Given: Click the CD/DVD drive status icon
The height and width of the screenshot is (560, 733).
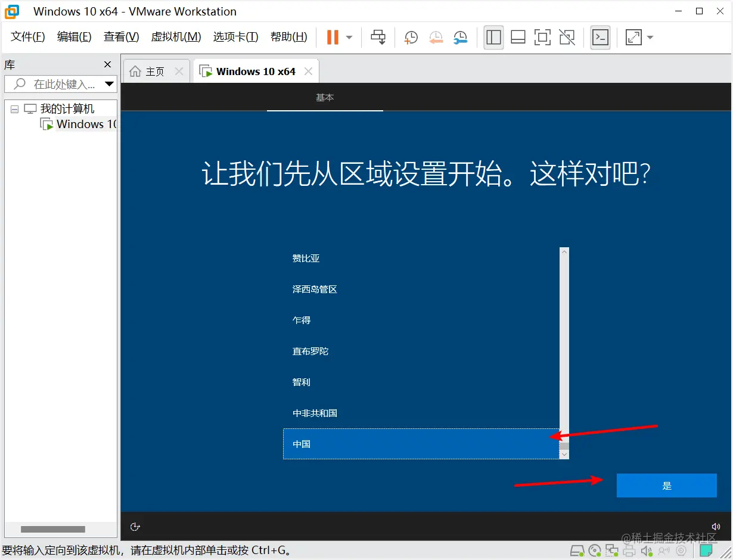Looking at the screenshot, I should (x=594, y=550).
